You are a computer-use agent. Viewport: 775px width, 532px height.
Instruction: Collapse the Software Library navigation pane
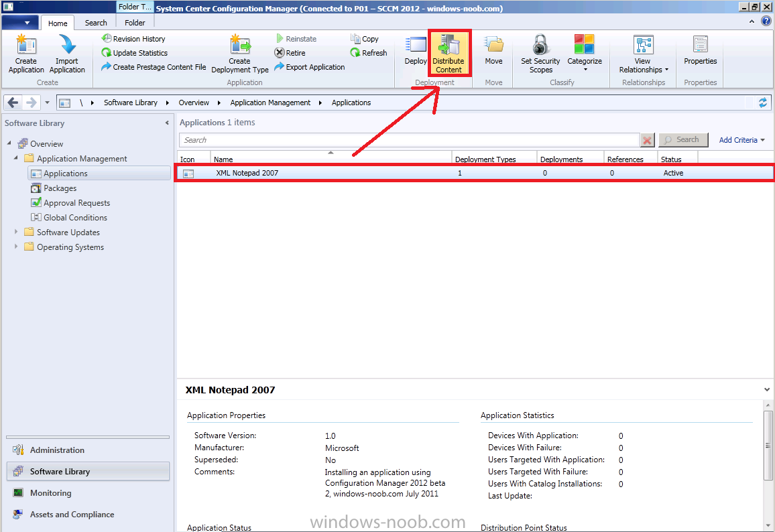pyautogui.click(x=167, y=123)
